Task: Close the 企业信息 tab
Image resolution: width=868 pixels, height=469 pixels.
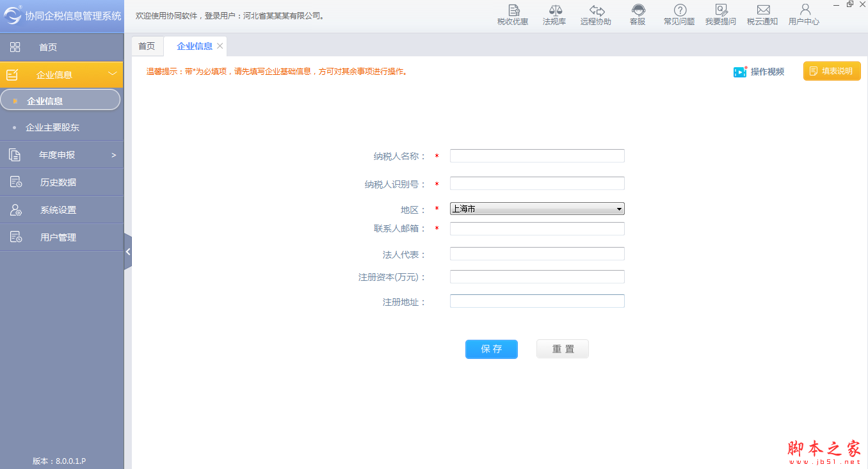Action: pos(220,46)
